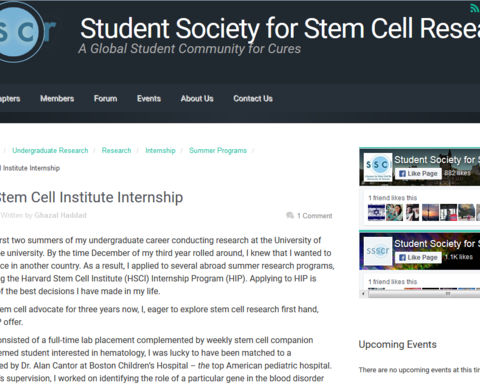Screen dimensions: 480x385
Task: Click the Student Society for Stem Cell Research title
Action: click(x=280, y=28)
